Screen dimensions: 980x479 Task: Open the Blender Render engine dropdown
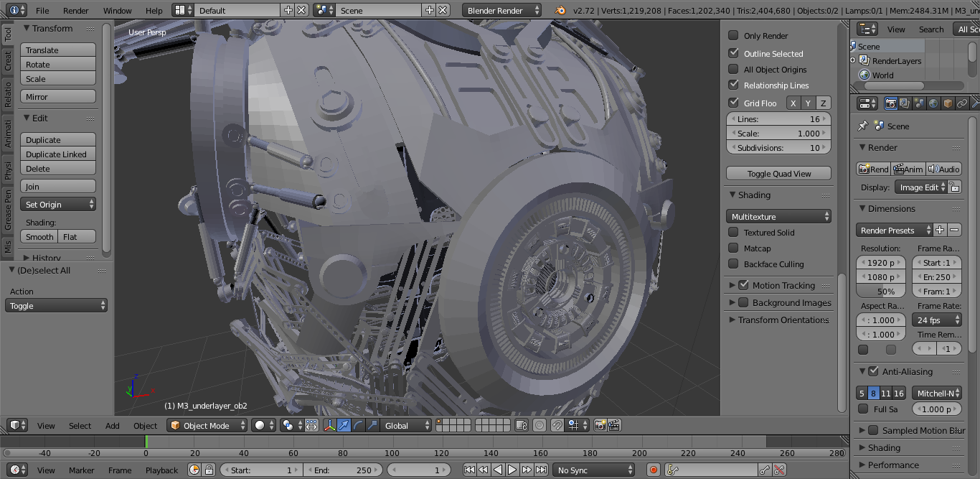(502, 10)
